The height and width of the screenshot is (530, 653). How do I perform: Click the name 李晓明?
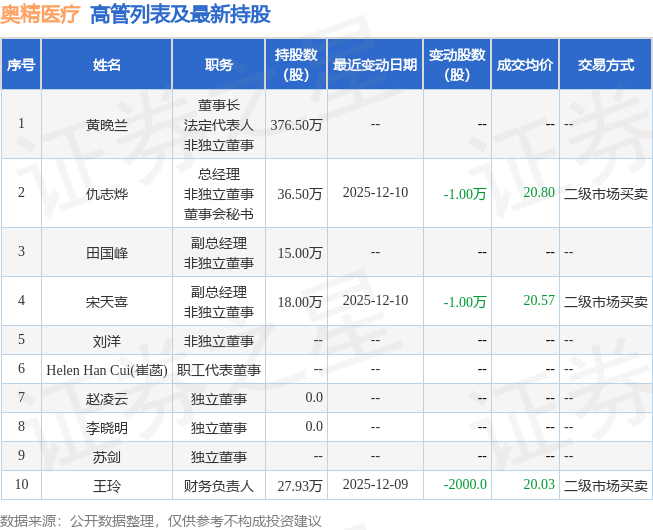tap(107, 428)
